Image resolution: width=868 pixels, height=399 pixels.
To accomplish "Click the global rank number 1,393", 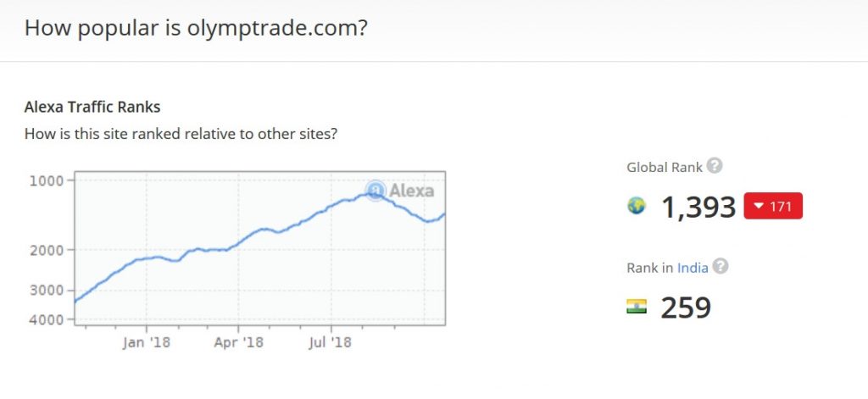I will [698, 207].
